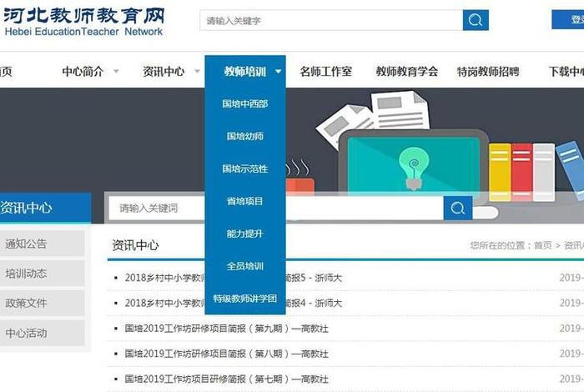The image size is (584, 392).
Task: Open the 教师培训 navigation item
Action: (245, 71)
